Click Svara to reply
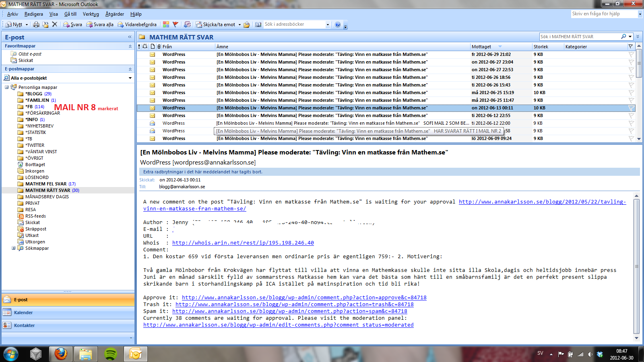The width and height of the screenshot is (644, 362). (72, 25)
